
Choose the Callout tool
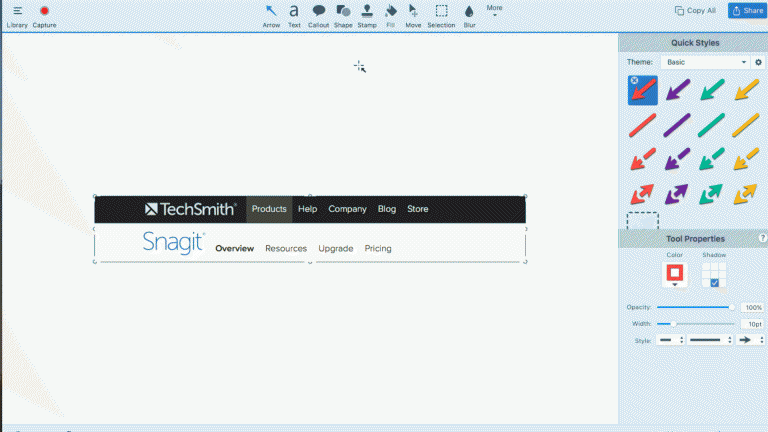318,16
